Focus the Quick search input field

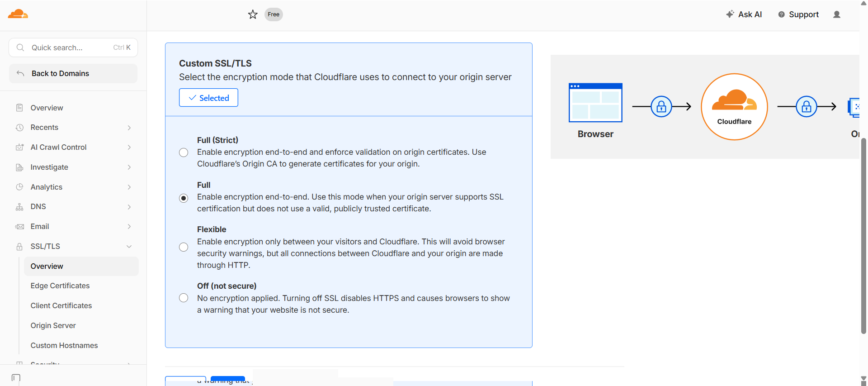[x=73, y=48]
